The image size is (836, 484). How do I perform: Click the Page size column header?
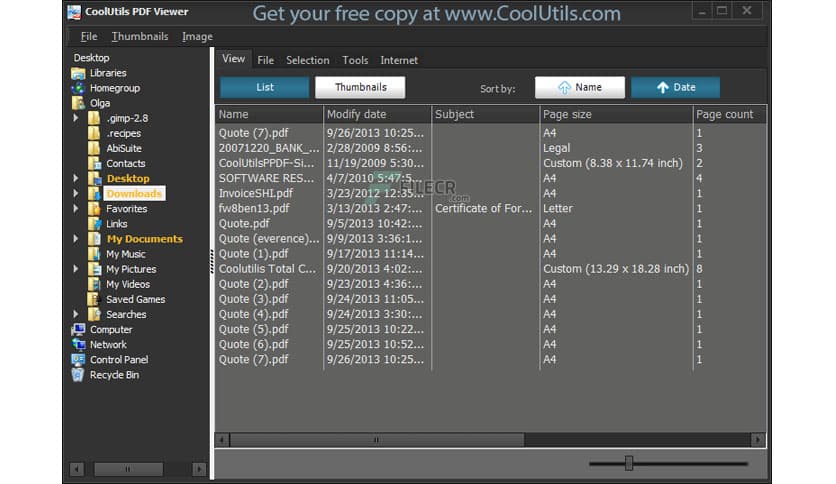[616, 114]
